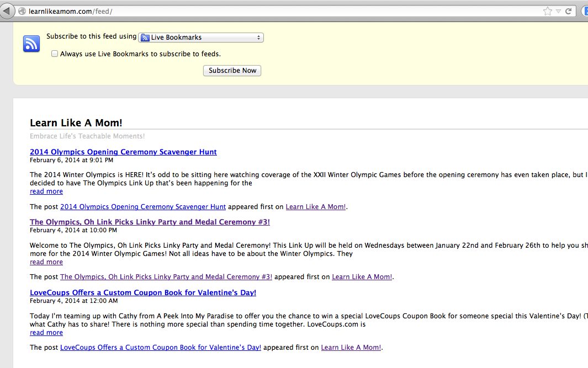
Task: Enable 'Always use Live Bookmarks' checkbox
Action: pyautogui.click(x=55, y=54)
